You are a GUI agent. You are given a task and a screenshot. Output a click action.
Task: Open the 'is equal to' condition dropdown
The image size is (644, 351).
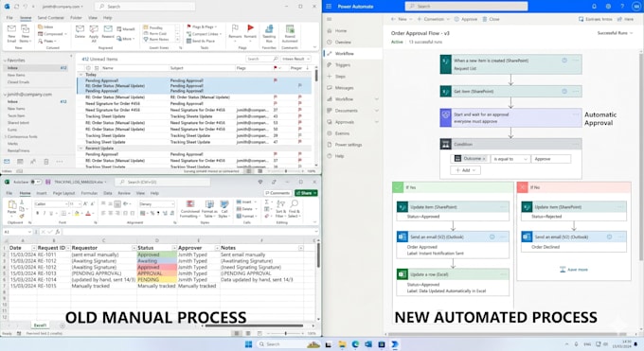pyautogui.click(x=510, y=159)
